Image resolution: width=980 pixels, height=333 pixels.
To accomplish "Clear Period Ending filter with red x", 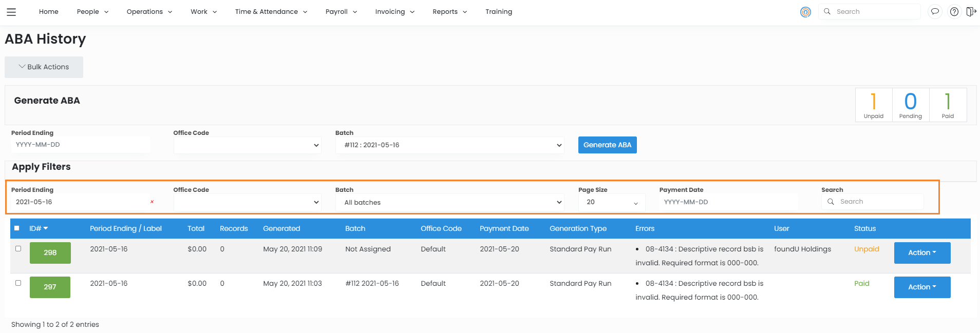I will (152, 202).
